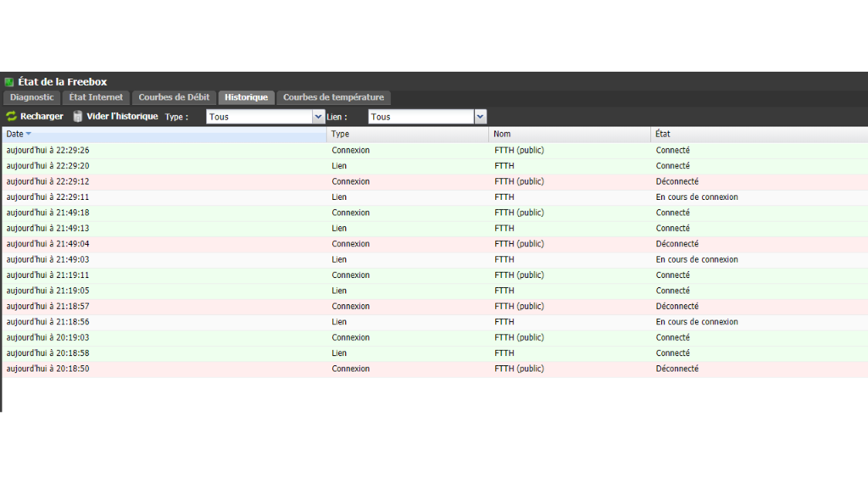Image resolution: width=868 pixels, height=488 pixels.
Task: Click the trash can icon for Vider l'historique
Action: (78, 116)
